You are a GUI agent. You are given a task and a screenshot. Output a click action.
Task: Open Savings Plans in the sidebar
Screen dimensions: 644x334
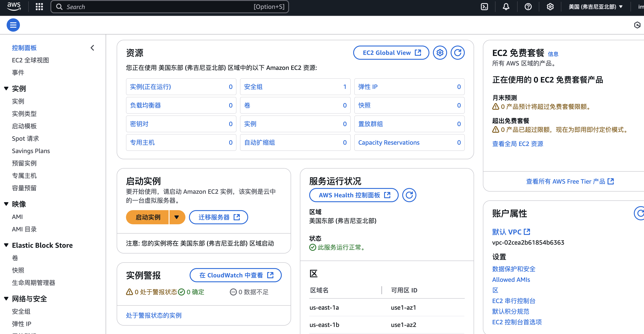point(31,151)
